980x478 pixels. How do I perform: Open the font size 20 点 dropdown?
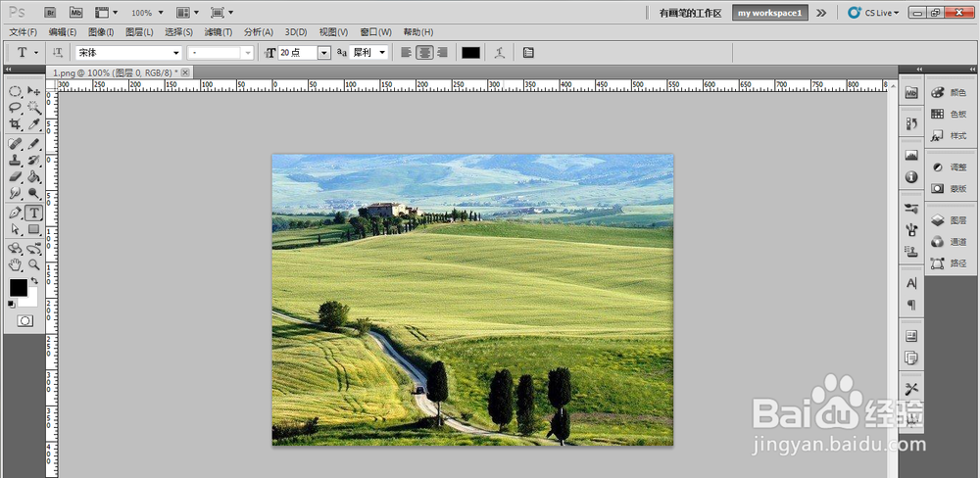[x=323, y=53]
